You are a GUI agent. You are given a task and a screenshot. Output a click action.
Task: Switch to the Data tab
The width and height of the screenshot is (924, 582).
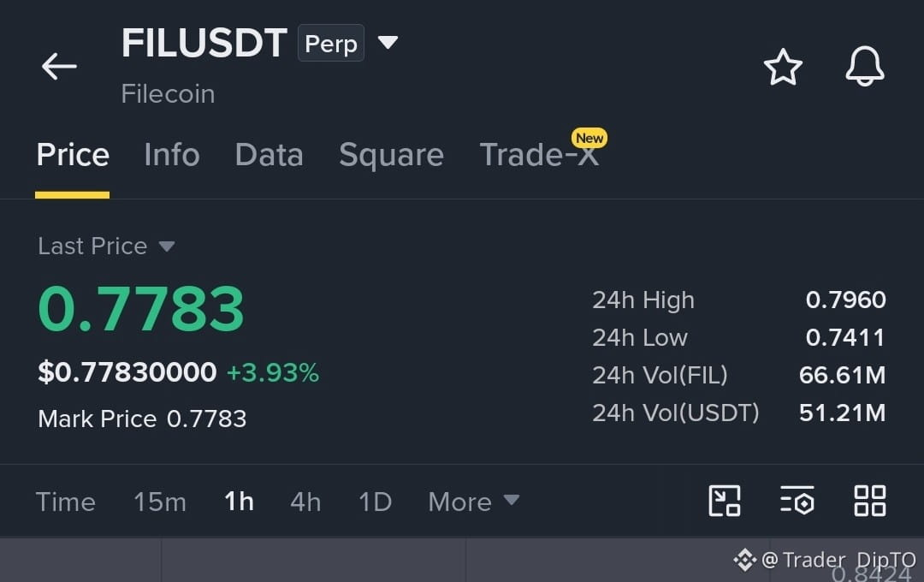pyautogui.click(x=269, y=155)
